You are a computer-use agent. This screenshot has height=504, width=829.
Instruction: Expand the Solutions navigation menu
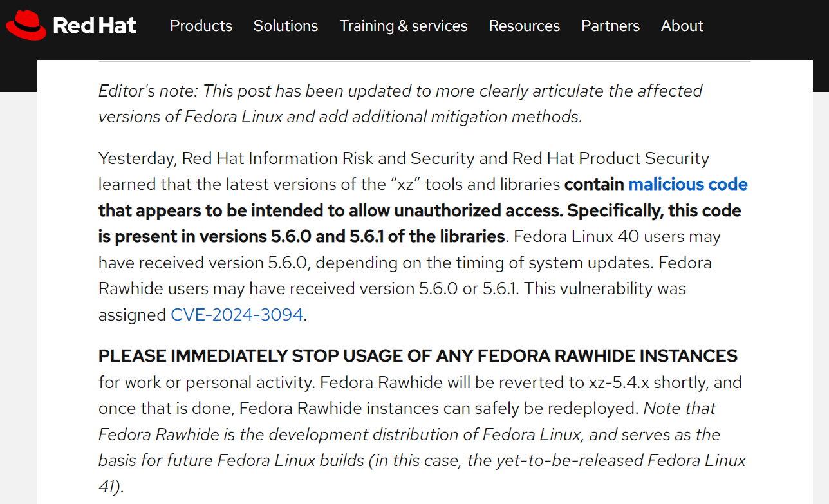286,26
